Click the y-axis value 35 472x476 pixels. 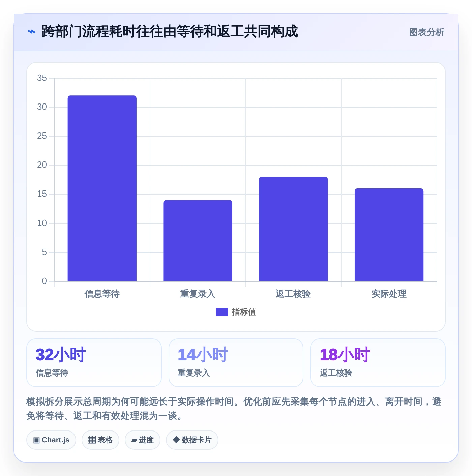point(42,78)
